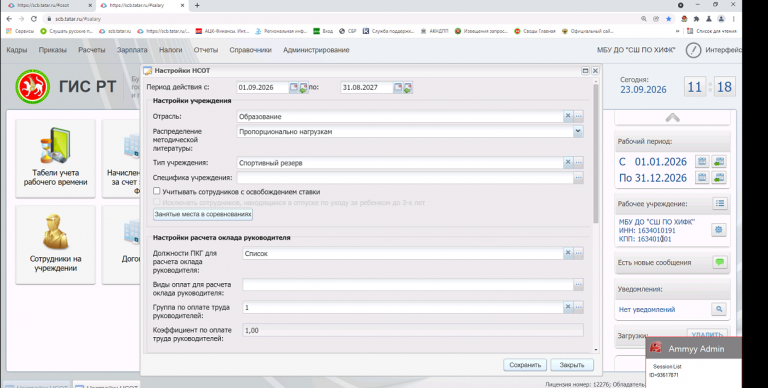Maximize the Настройки НСОТ dialog
Viewport: 768px width, 388px height.
point(585,71)
